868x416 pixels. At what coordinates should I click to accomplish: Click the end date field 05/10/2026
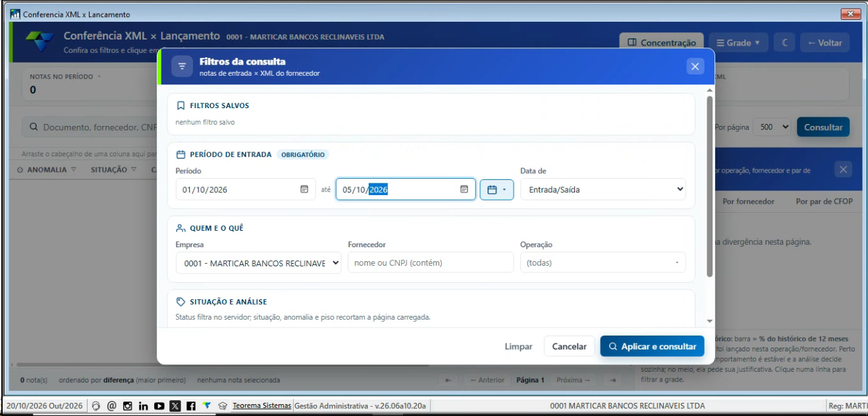coord(406,189)
